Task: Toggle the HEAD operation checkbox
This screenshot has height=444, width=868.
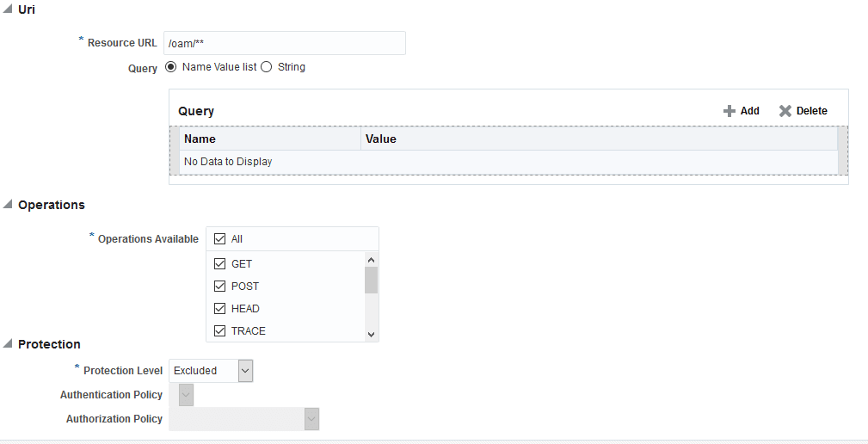Action: 219,308
